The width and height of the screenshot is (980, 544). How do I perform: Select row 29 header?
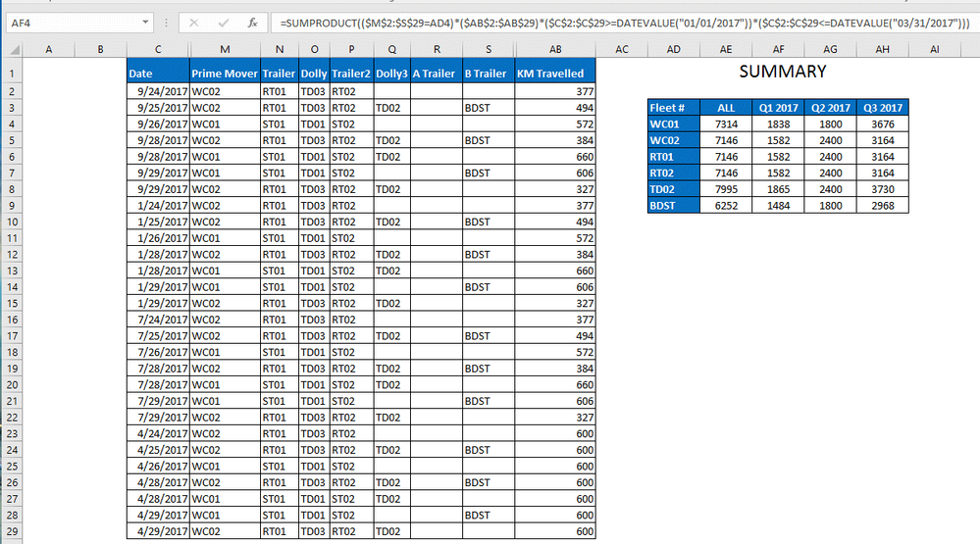tap(12, 531)
